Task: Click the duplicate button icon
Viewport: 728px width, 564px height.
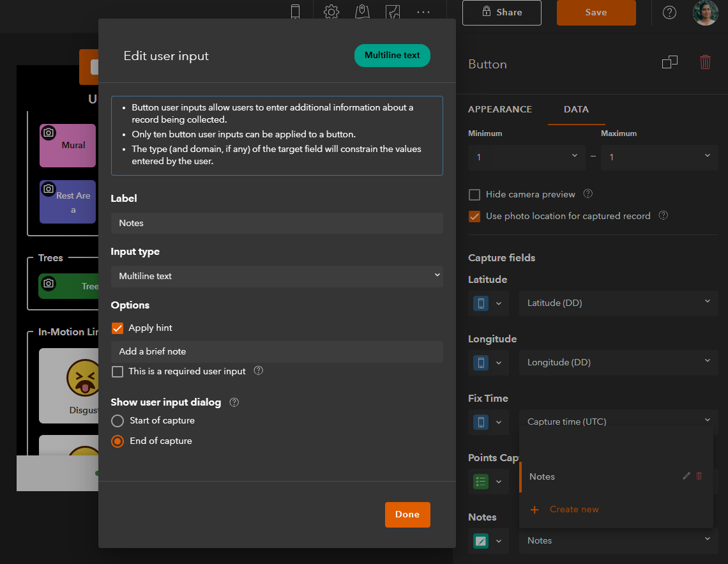Action: pos(669,62)
